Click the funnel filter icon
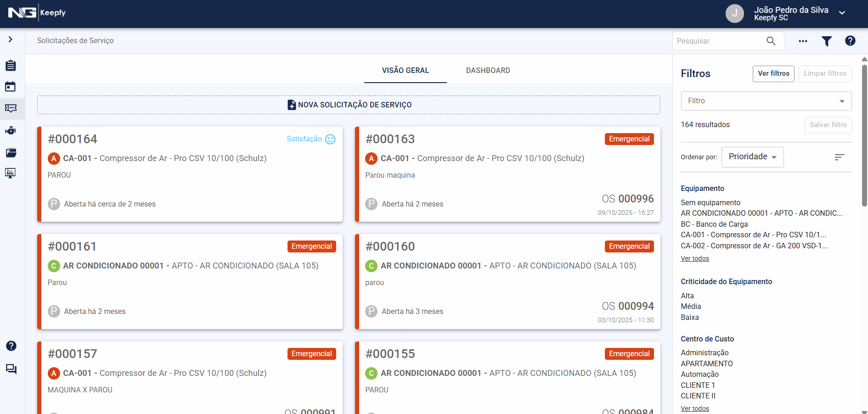Screen dimensions: 868x414 point(826,41)
